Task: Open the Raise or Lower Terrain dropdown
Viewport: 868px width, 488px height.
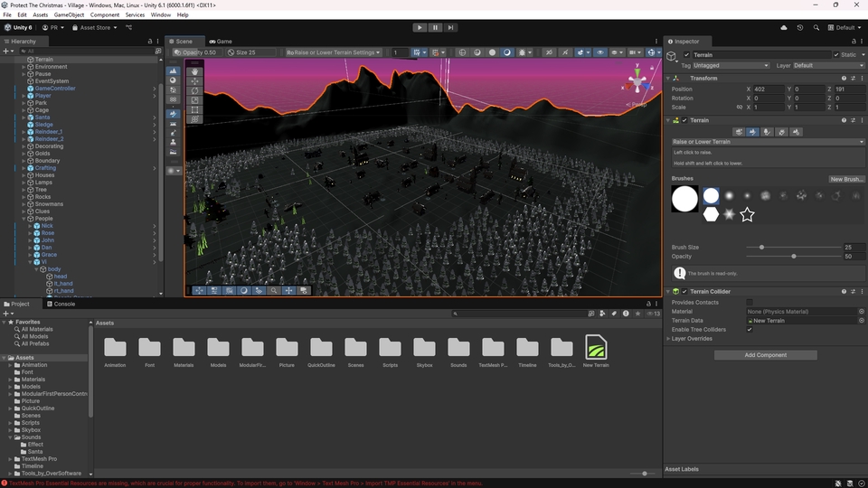Action: (x=767, y=142)
